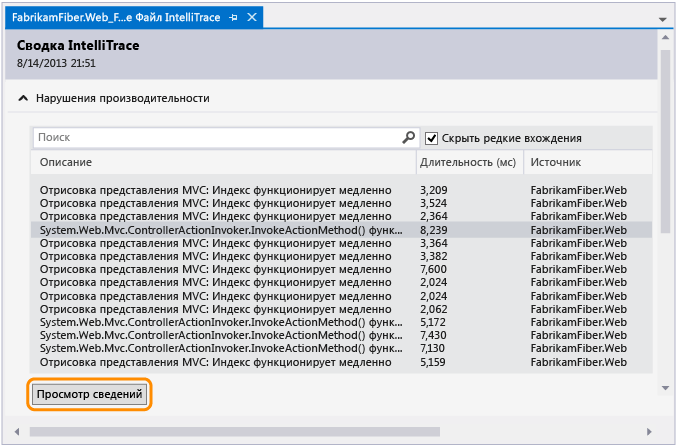Select the row with duration 2,062
The height and width of the screenshot is (445, 676).
pyautogui.click(x=341, y=309)
